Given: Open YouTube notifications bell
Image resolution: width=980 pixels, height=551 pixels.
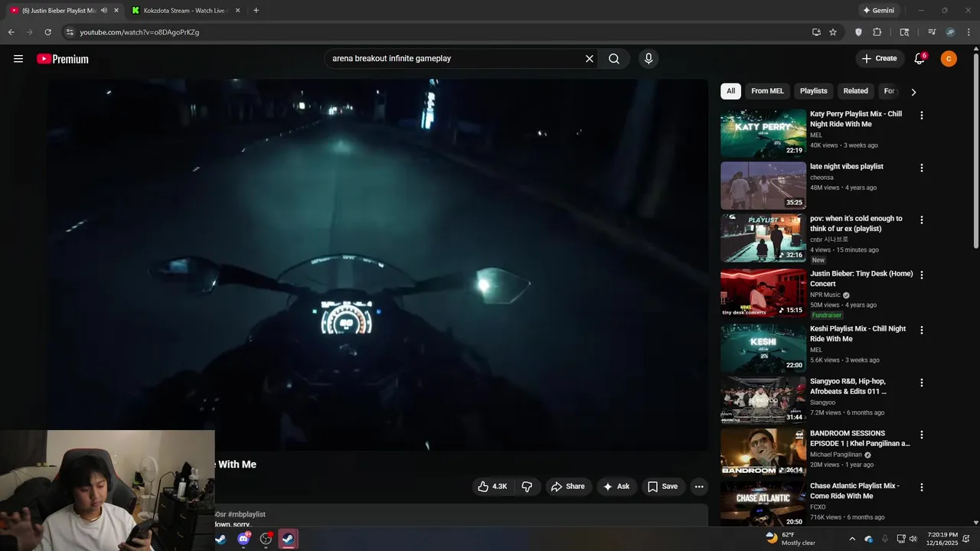Looking at the screenshot, I should 920,59.
